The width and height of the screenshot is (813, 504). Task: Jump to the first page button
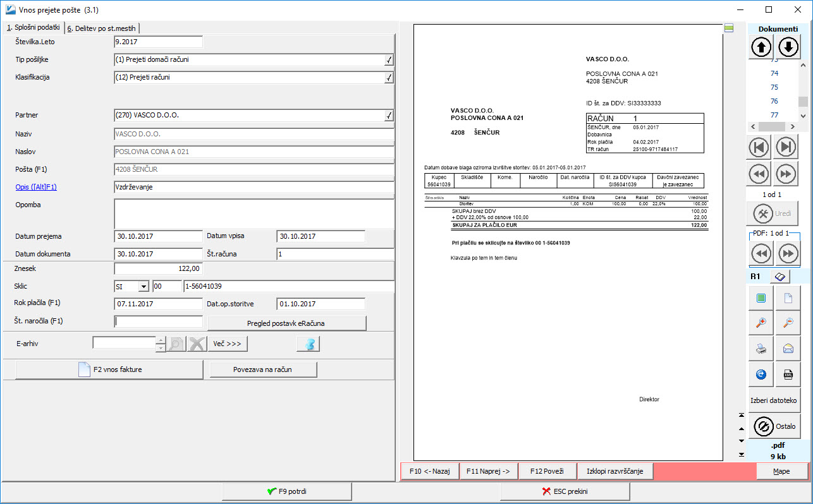pos(759,147)
